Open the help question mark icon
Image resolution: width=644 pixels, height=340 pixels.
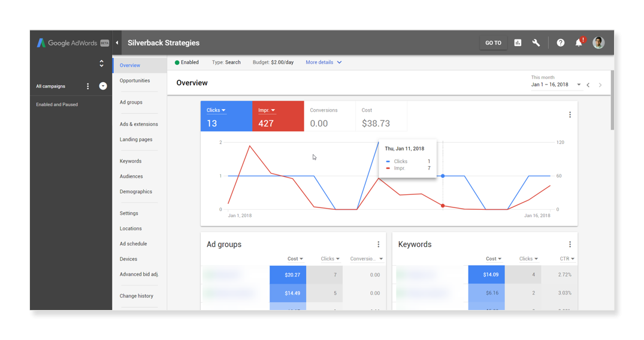[560, 43]
